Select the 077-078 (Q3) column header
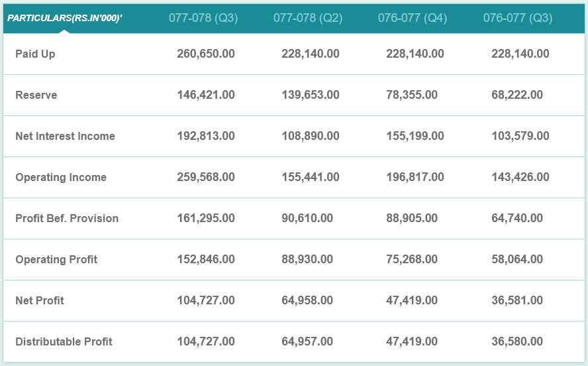 click(203, 18)
